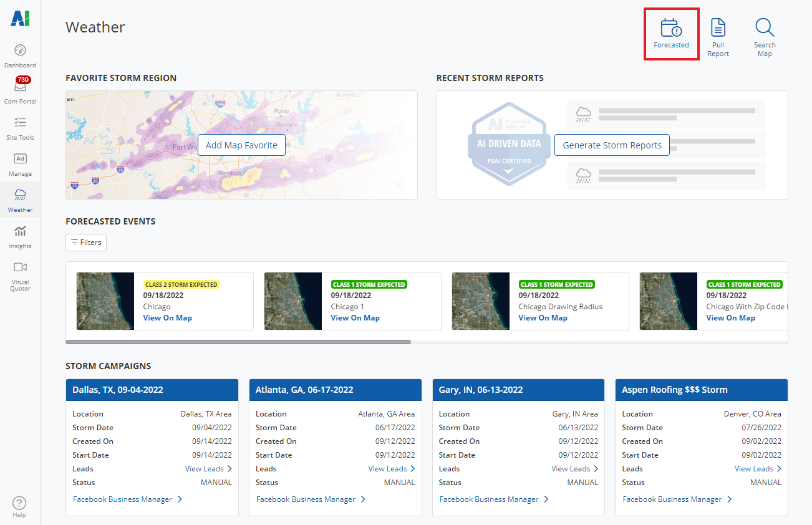
Task: Click View On Map for Chicago 1
Action: pyautogui.click(x=355, y=318)
